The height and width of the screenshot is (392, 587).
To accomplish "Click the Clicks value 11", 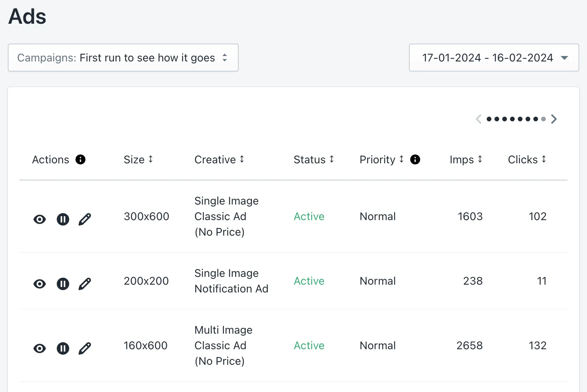I will click(542, 281).
